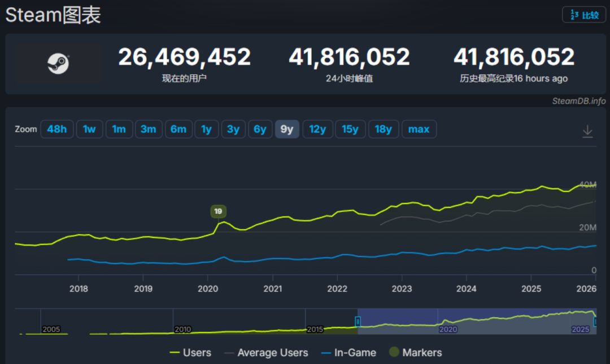Select the 1m zoom range
Screen dimensions: 610x364
(x=119, y=129)
